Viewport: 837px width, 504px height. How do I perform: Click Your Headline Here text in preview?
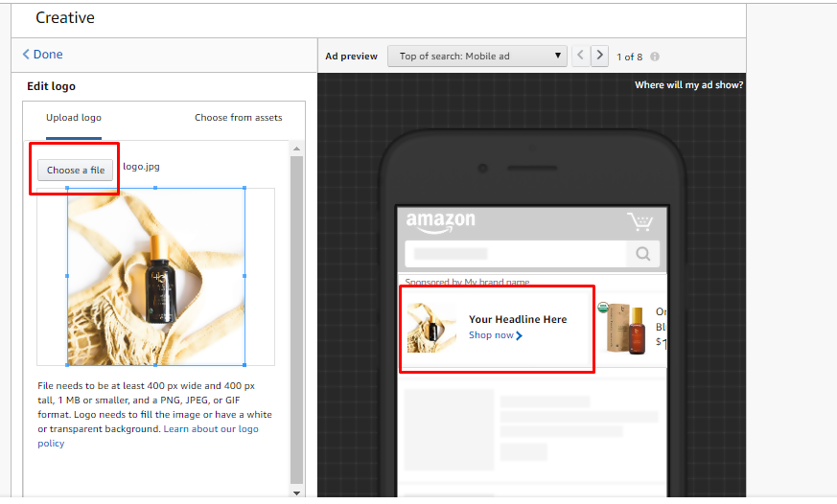(x=518, y=319)
